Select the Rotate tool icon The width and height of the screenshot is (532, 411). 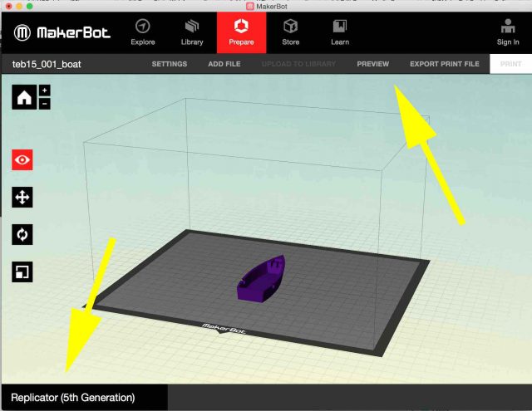pyautogui.click(x=22, y=234)
